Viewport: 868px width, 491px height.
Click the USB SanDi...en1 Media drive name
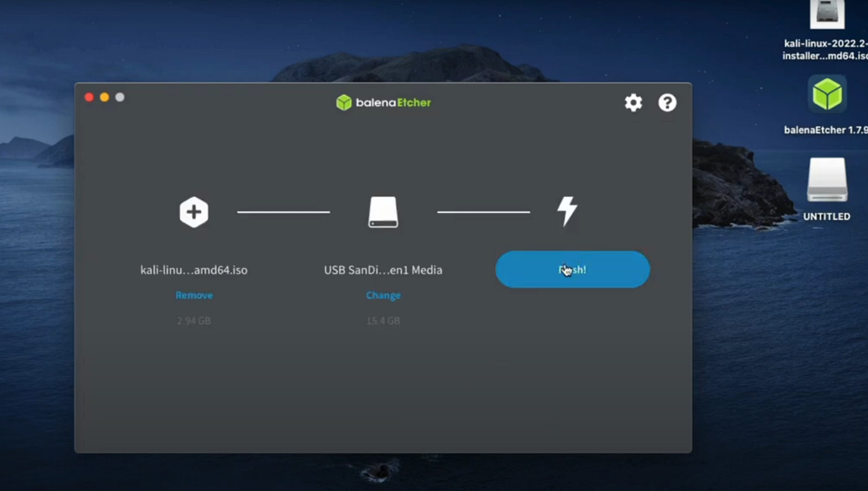click(383, 270)
